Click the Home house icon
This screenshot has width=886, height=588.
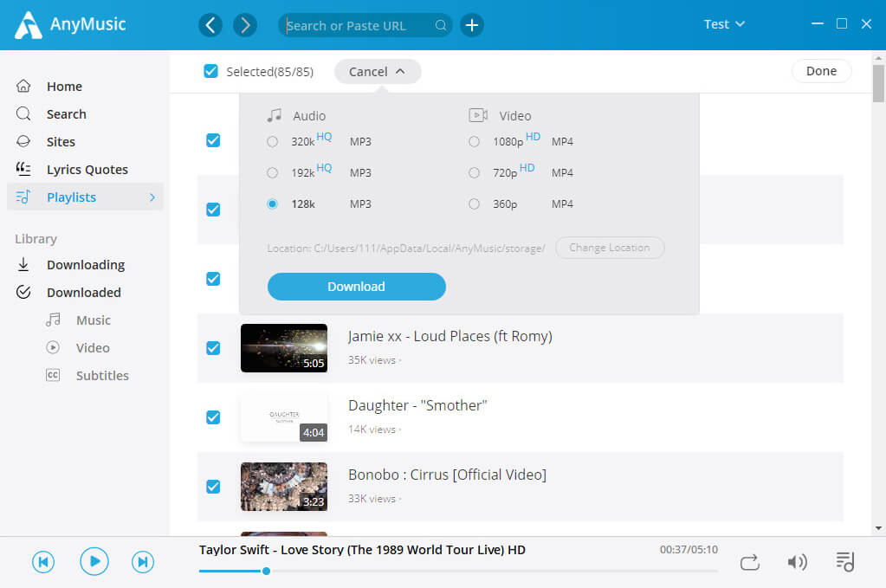23,86
